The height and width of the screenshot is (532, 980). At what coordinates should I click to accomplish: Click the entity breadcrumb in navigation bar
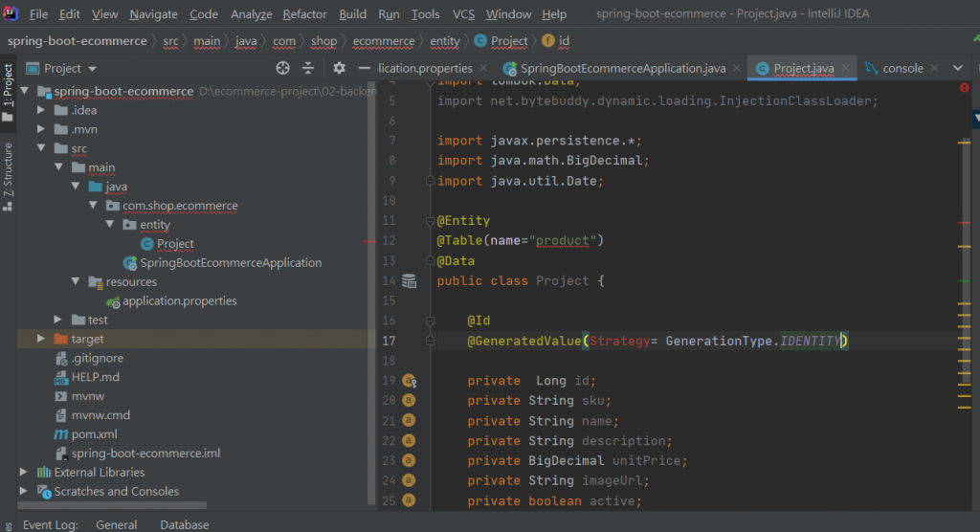click(444, 41)
